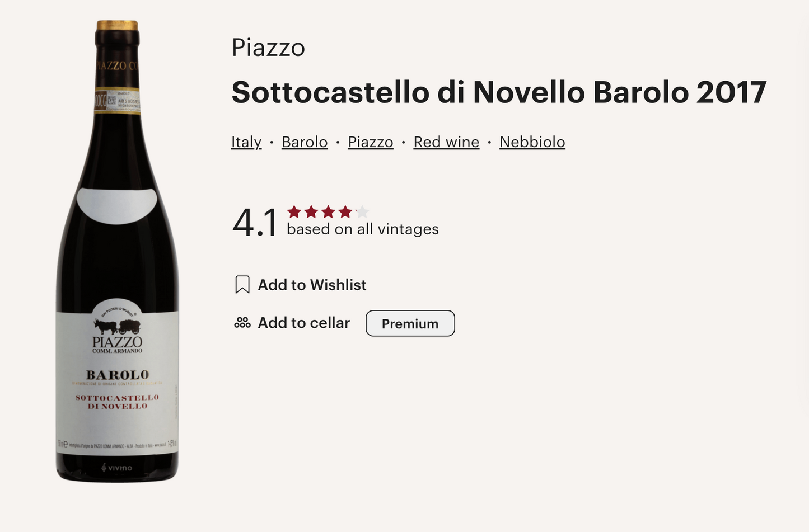Open the Red wine category link

tap(446, 142)
